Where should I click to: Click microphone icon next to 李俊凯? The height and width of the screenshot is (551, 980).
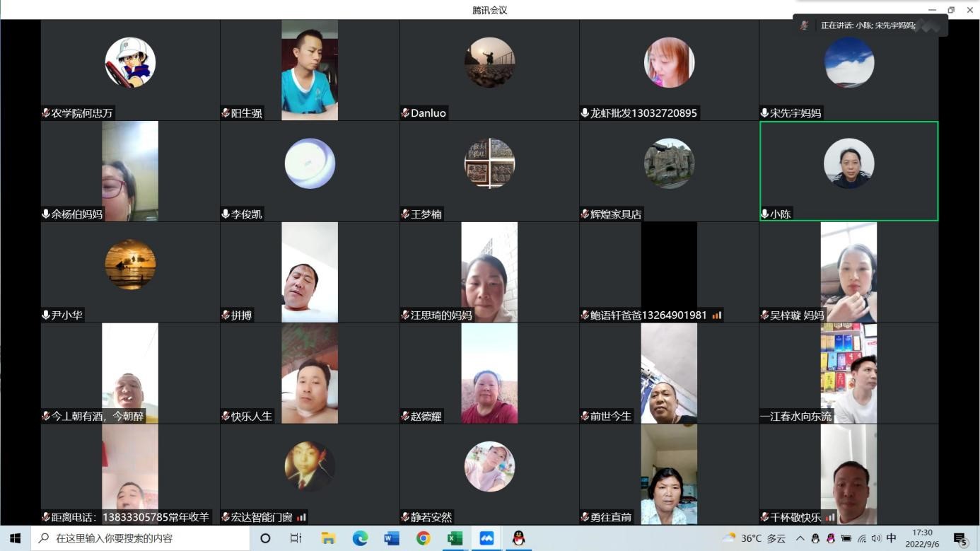pyautogui.click(x=226, y=214)
